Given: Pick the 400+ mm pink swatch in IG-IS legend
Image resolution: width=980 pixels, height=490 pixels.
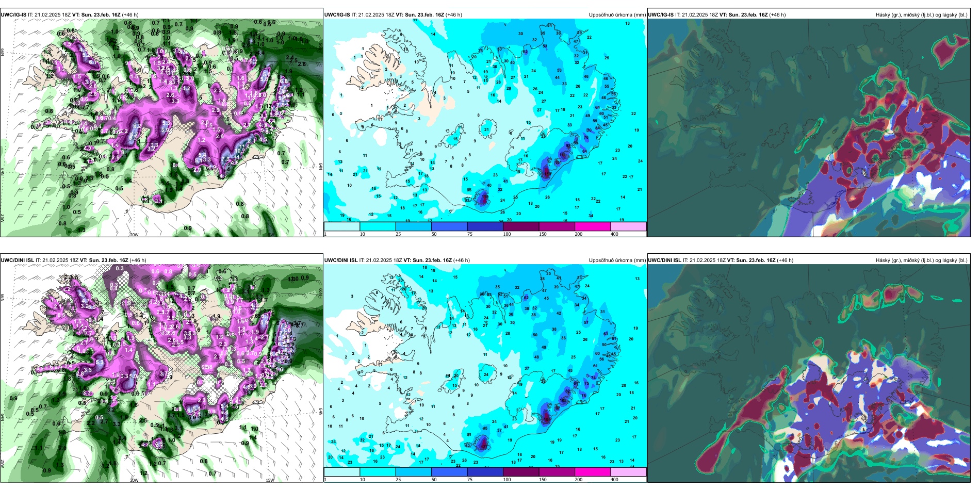Looking at the screenshot, I should click(628, 226).
